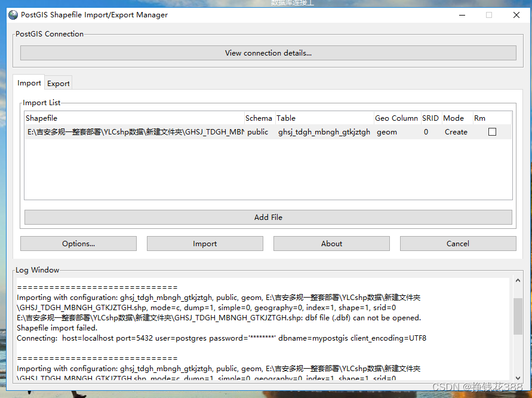Click the Table column header
This screenshot has width=532, height=398.
325,118
